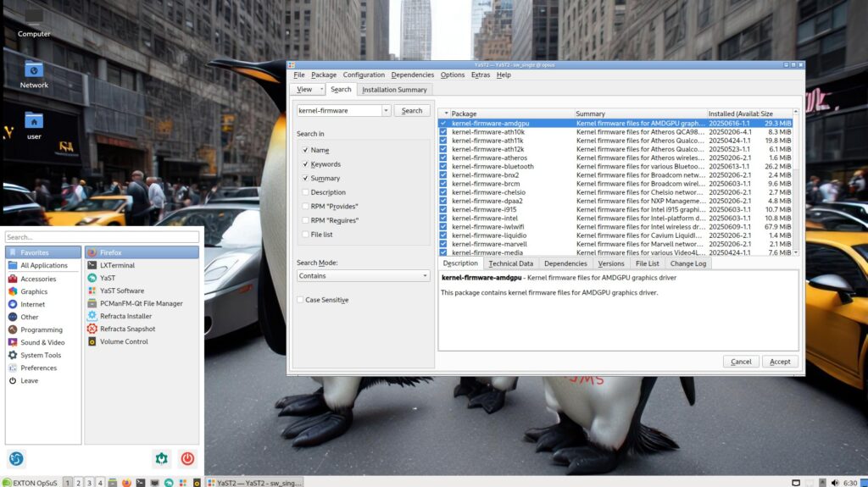Click the Search button next to query field
The width and height of the screenshot is (868, 487).
coord(412,111)
